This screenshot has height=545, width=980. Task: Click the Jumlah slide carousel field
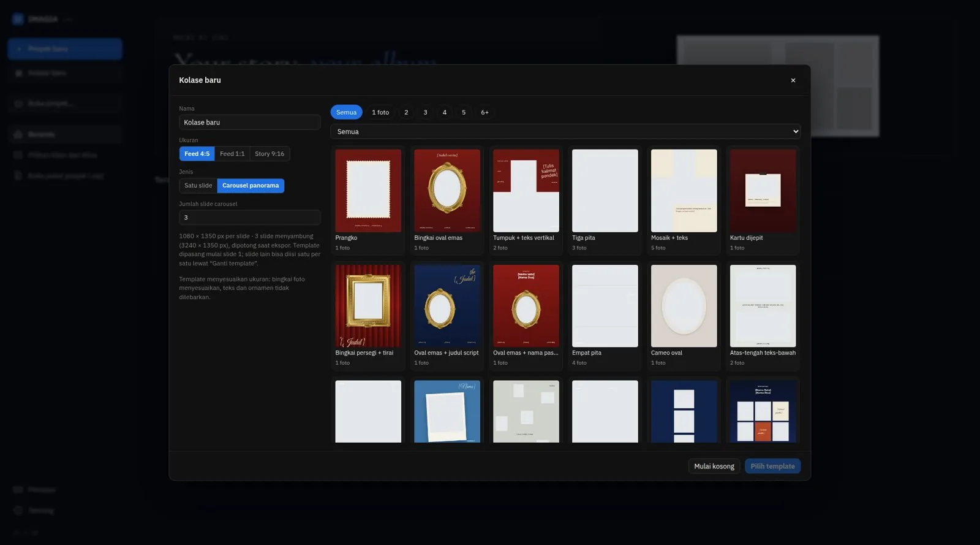click(249, 218)
